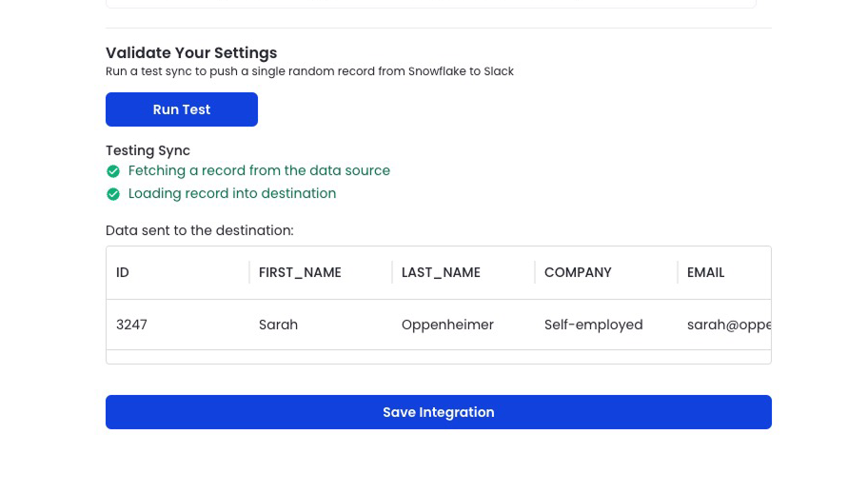The height and width of the screenshot is (493, 868).
Task: Click the Run Test button
Action: [182, 109]
